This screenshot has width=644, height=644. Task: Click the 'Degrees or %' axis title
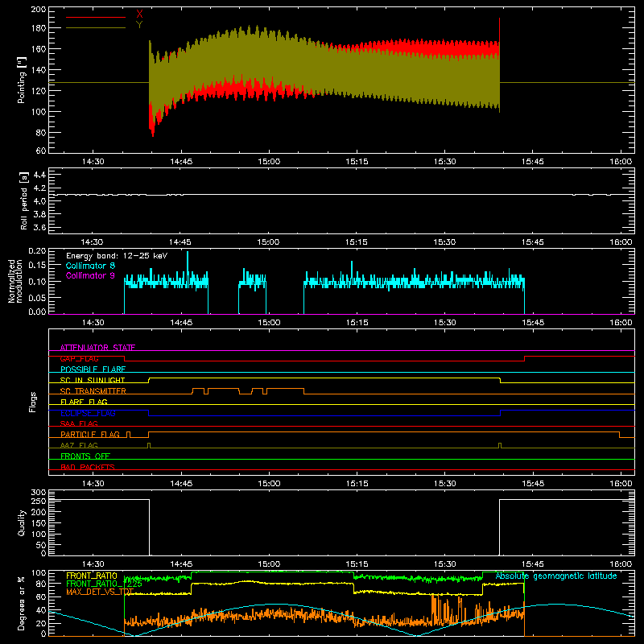21,603
